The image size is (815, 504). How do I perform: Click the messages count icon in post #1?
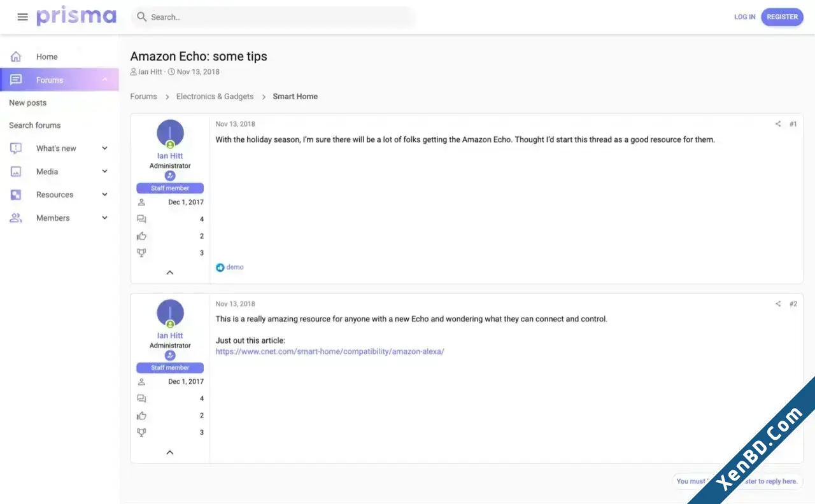pyautogui.click(x=141, y=219)
